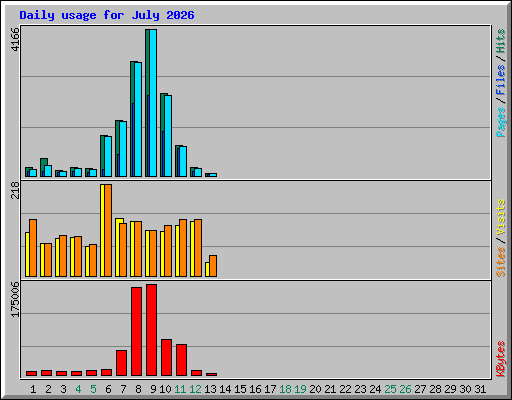This screenshot has width=512, height=400.
Task: Click green day 11 on the x-axis
Action: [180, 389]
